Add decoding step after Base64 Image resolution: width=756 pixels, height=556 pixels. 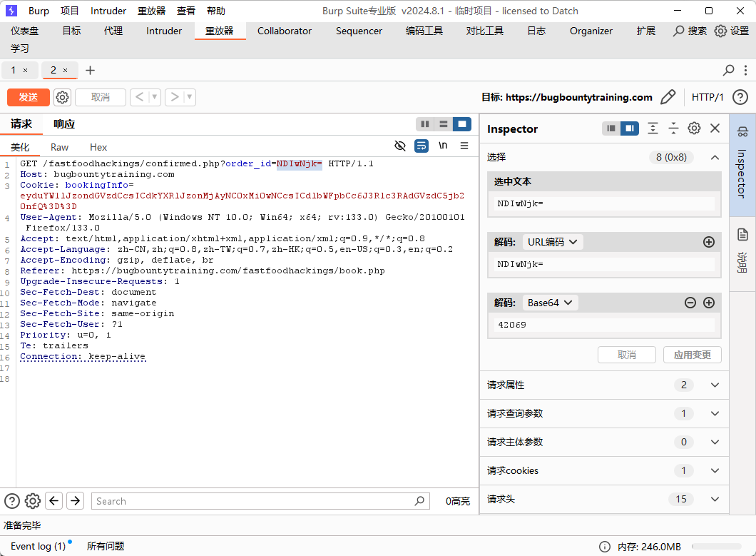click(709, 303)
